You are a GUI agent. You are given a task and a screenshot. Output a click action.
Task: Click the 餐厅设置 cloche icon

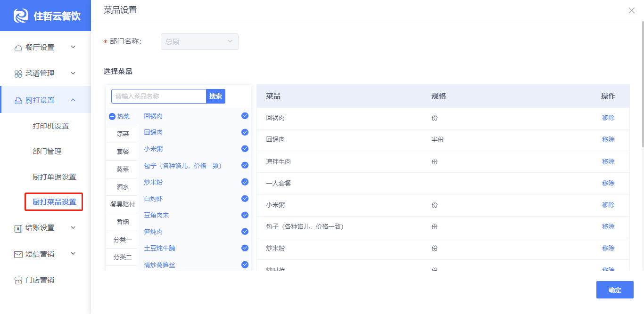click(18, 48)
